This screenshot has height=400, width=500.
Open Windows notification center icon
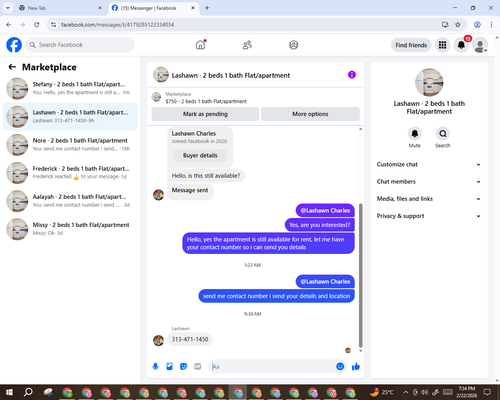(488, 392)
